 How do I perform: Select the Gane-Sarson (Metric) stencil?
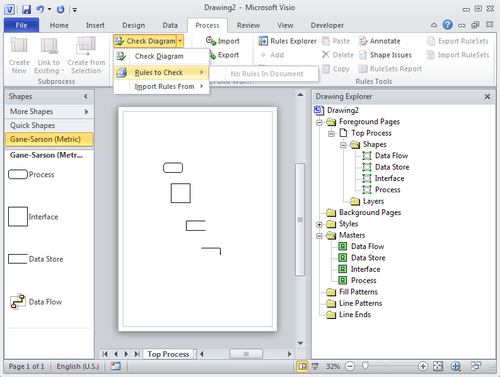tap(49, 139)
